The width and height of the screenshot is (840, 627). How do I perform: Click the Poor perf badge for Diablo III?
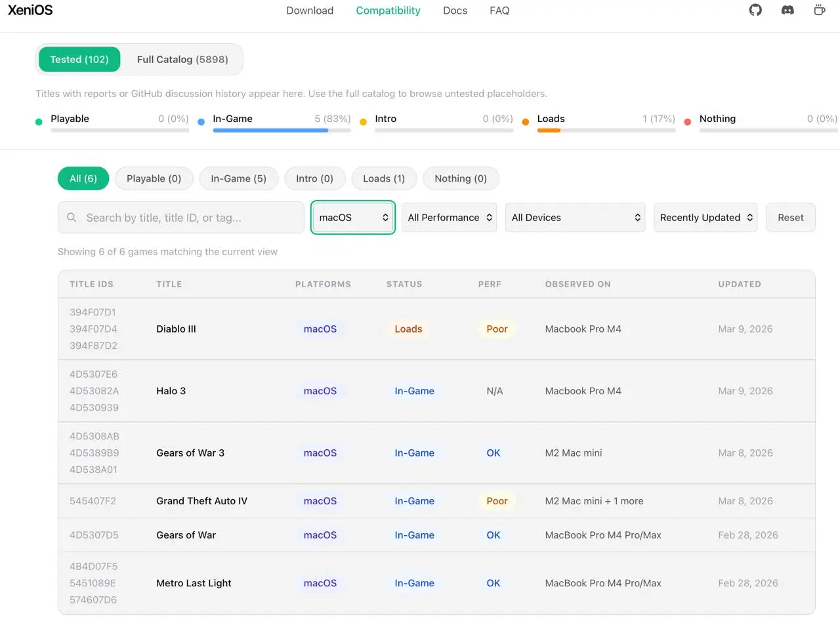[497, 329]
